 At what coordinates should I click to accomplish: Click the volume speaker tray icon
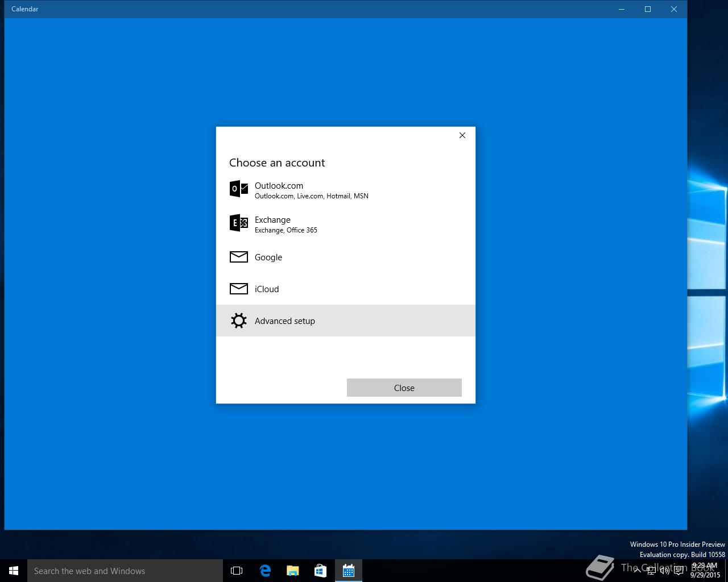click(665, 571)
